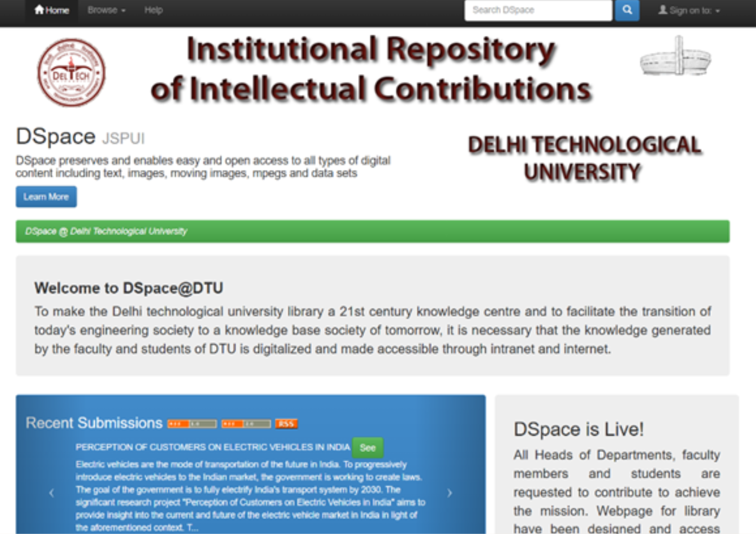
Task: Click the green See button
Action: point(367,448)
